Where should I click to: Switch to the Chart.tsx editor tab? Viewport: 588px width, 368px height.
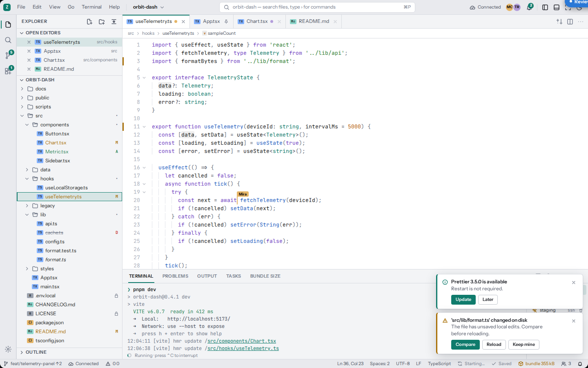(259, 22)
